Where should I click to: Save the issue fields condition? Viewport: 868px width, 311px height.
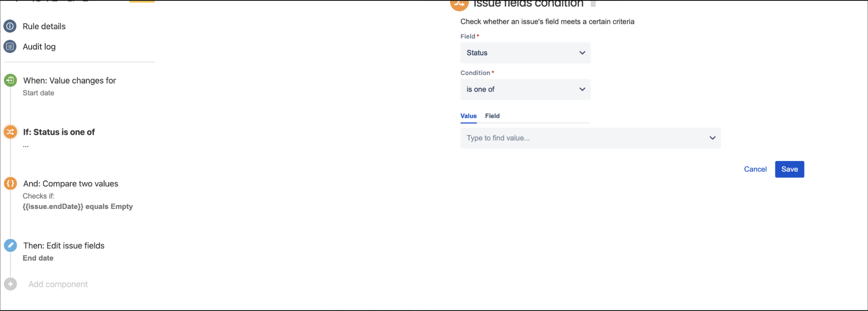pos(790,169)
